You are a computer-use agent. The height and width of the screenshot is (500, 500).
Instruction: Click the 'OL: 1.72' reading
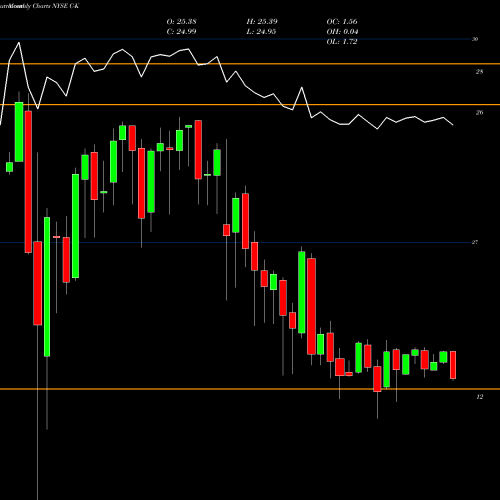[342, 42]
